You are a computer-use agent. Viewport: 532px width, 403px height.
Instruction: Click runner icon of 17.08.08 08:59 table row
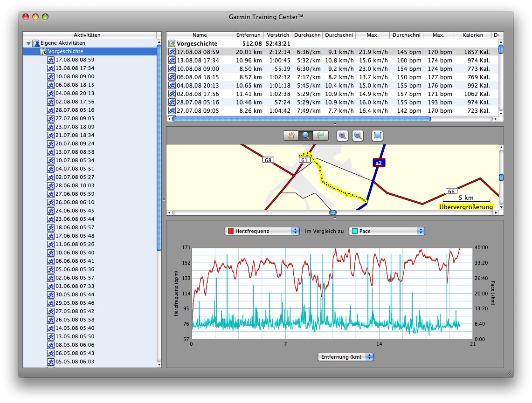[172, 52]
